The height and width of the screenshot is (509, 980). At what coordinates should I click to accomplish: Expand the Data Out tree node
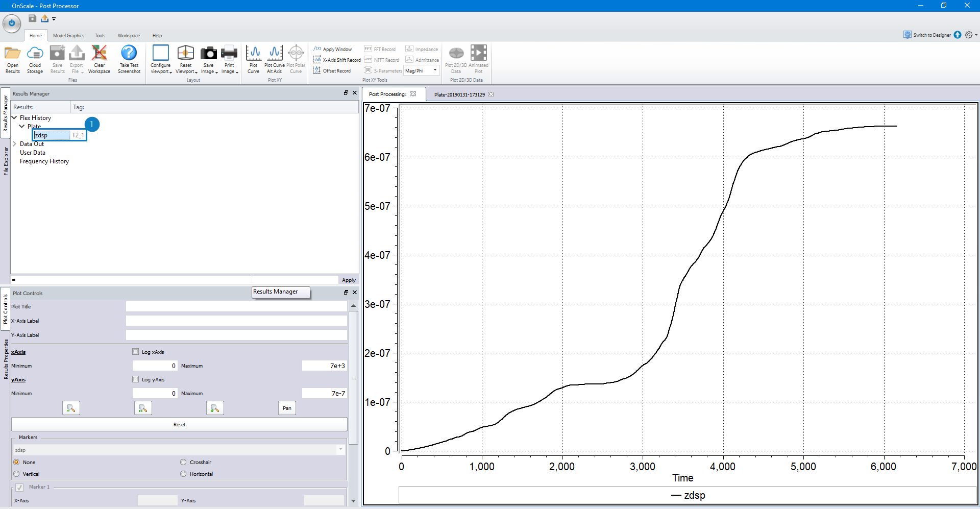pos(14,143)
